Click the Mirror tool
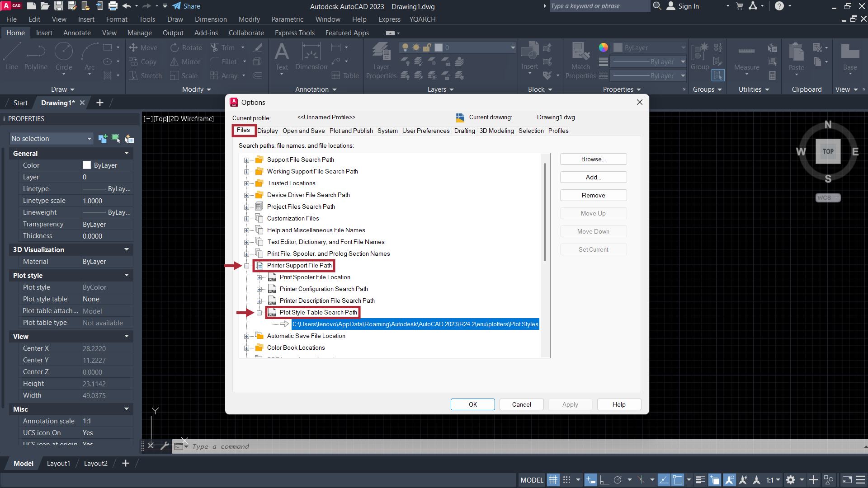The height and width of the screenshot is (488, 868). [x=185, y=62]
